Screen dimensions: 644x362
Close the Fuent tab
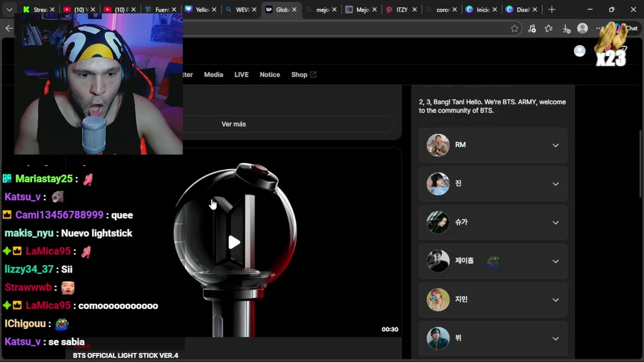174,10
